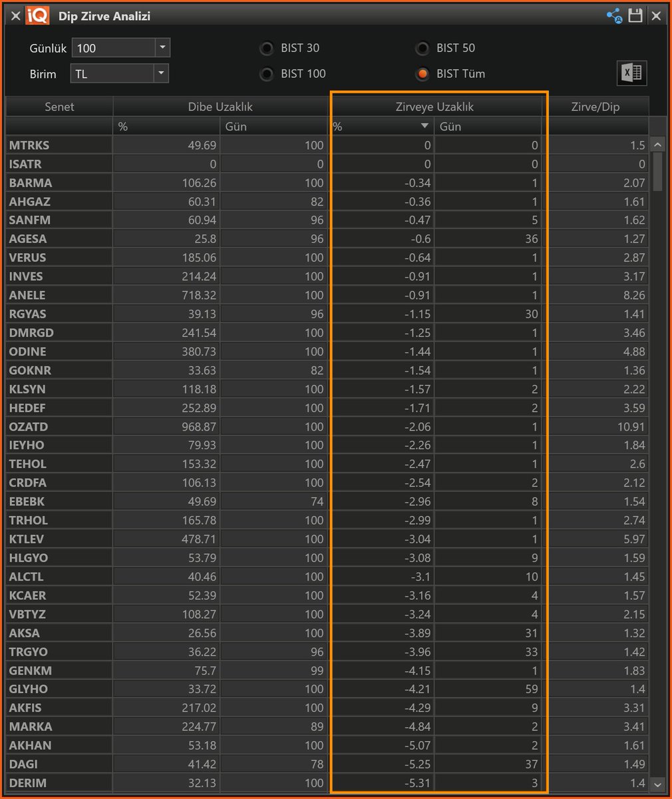Export table with the Excel icon

point(631,73)
